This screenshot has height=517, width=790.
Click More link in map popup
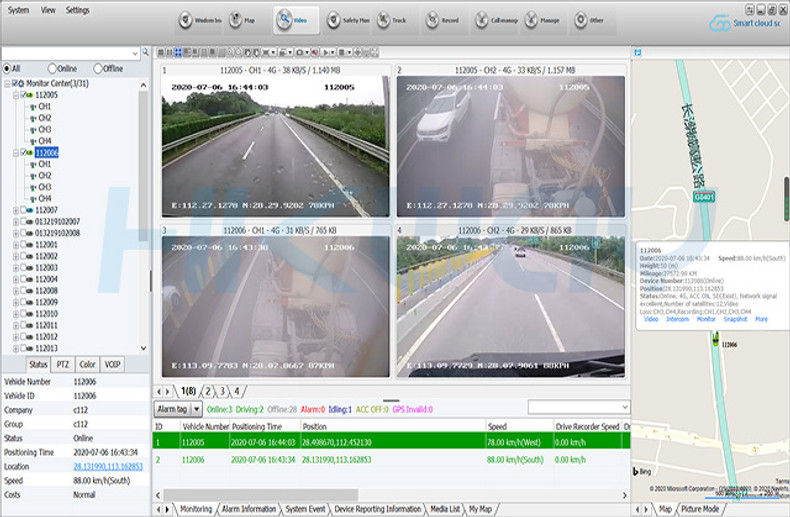761,319
